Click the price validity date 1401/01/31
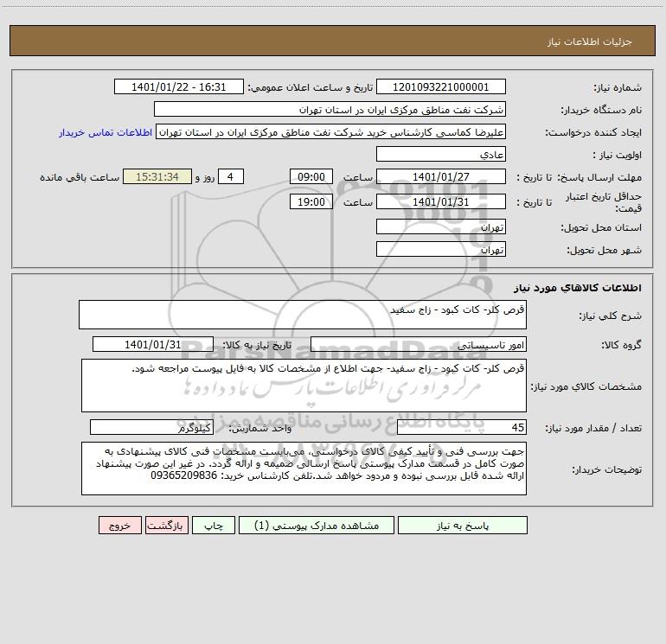 click(441, 201)
